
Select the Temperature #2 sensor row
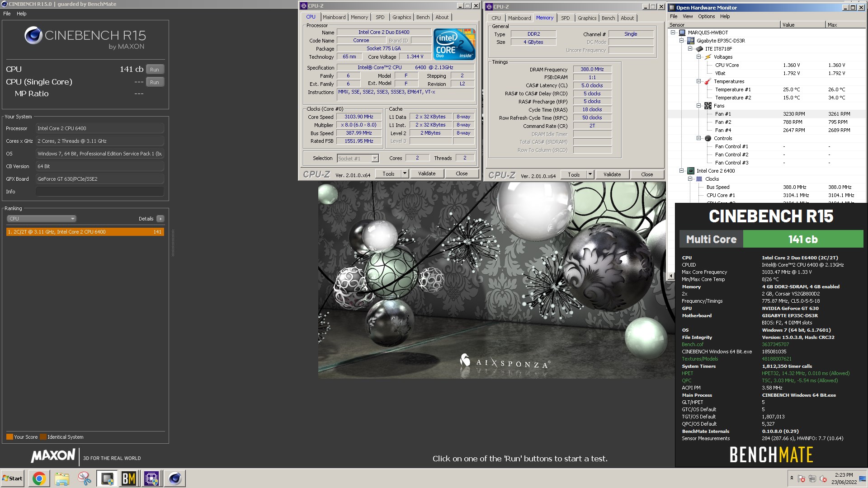[768, 98]
